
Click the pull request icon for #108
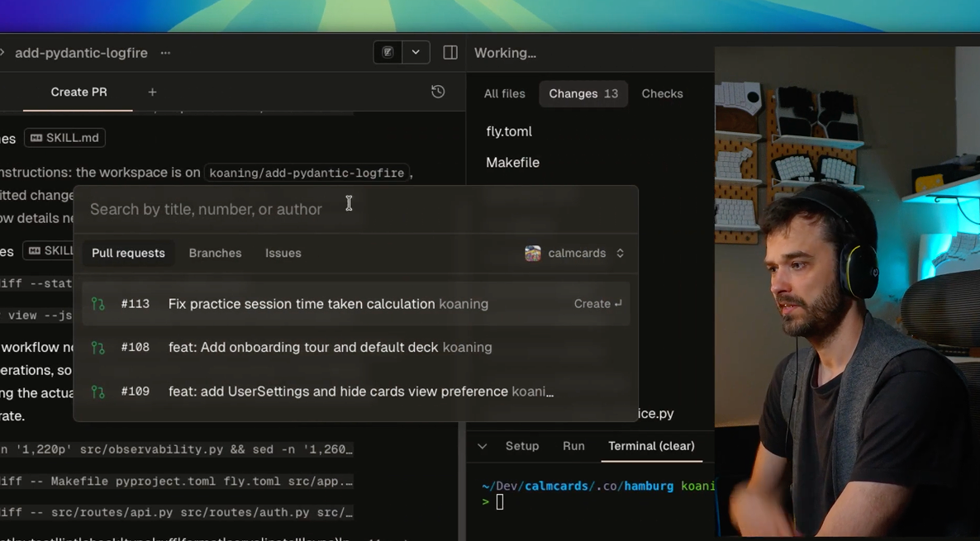98,348
